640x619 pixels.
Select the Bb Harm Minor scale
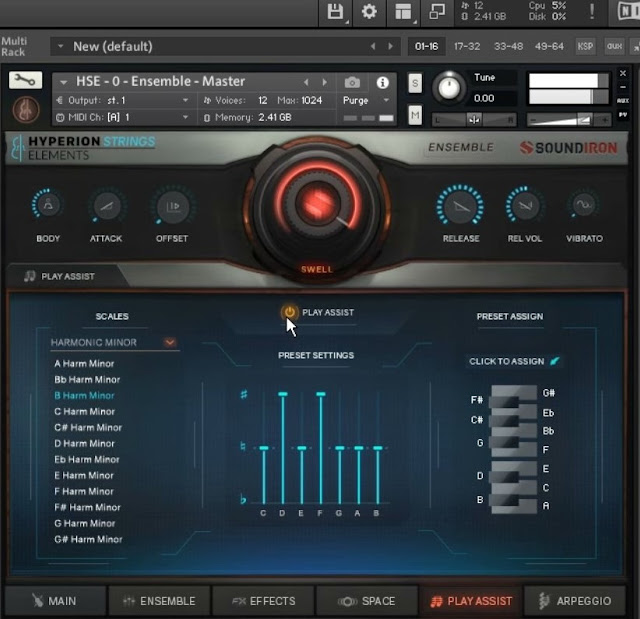click(x=87, y=379)
